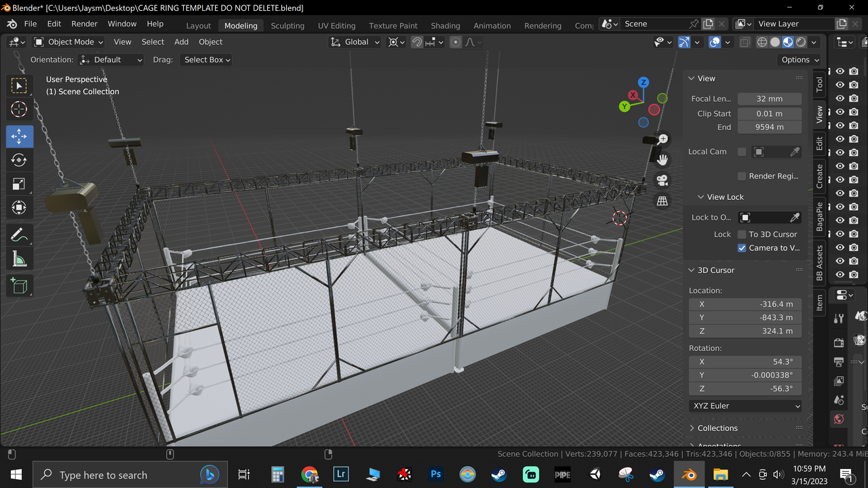Open the Render properties tab
This screenshot has height=488, width=868.
click(x=839, y=342)
